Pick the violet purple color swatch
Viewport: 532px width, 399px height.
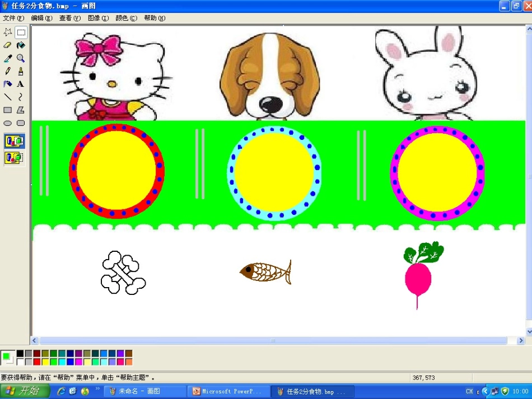tap(120, 354)
